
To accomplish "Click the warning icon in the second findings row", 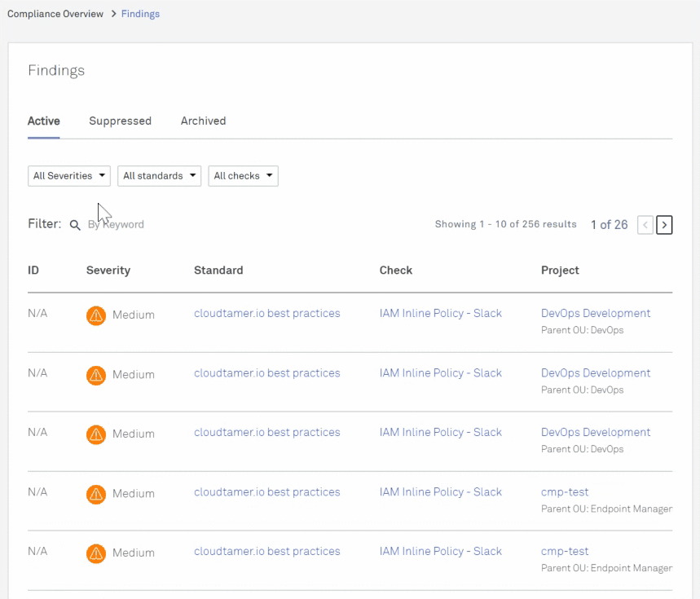I will pyautogui.click(x=96, y=376).
